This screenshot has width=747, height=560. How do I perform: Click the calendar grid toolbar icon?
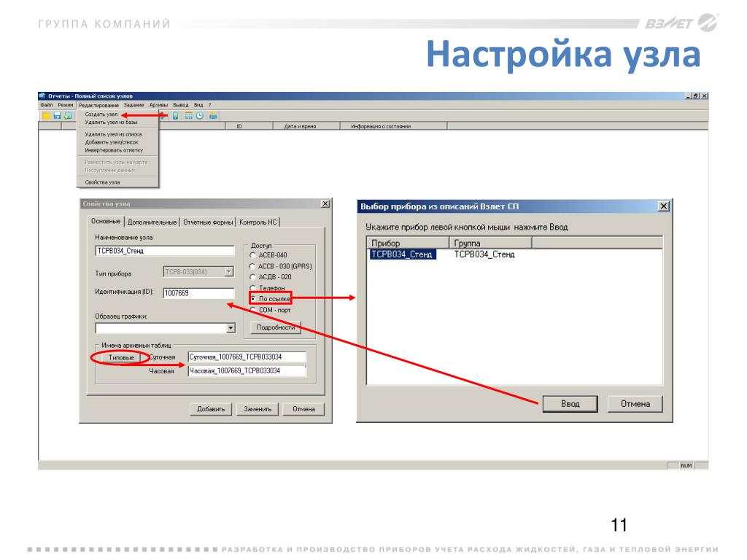tap(189, 116)
